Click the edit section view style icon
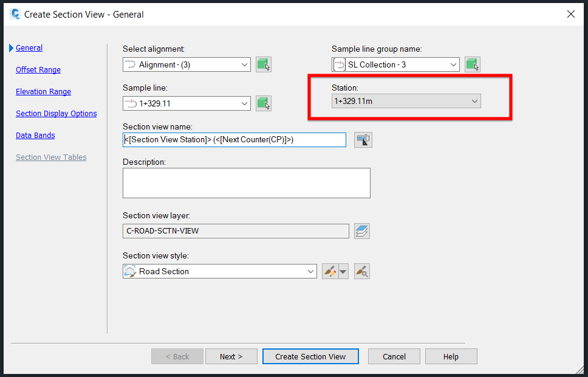This screenshot has height=377, width=588. (330, 271)
